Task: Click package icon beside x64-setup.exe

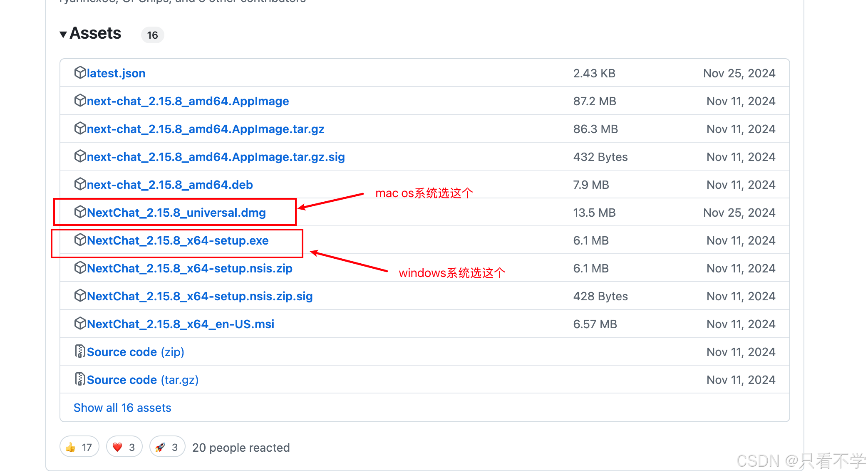Action: pos(80,240)
